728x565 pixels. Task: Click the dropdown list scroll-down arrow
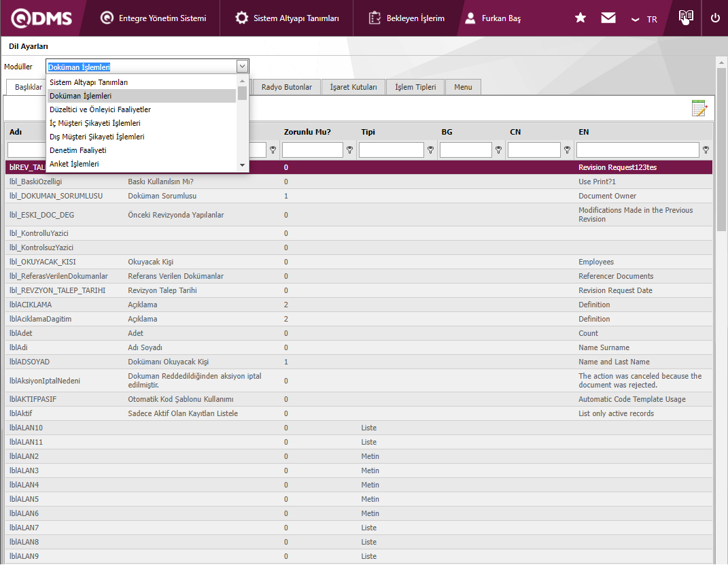pyautogui.click(x=242, y=165)
